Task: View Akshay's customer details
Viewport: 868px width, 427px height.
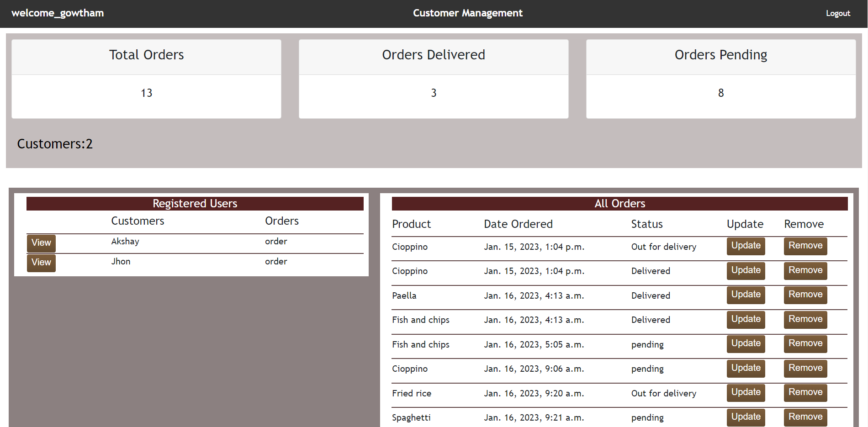Action: point(41,243)
